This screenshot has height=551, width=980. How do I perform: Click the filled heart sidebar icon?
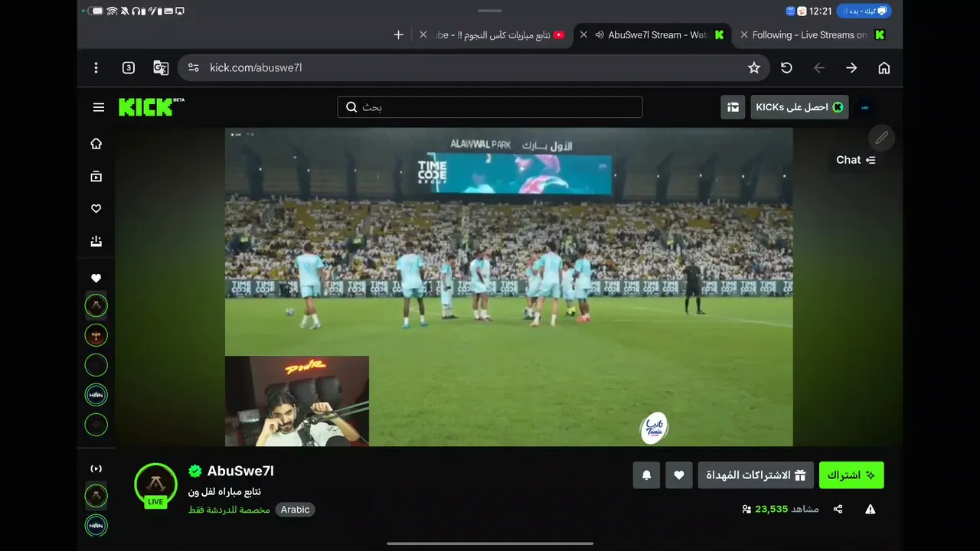tap(96, 279)
